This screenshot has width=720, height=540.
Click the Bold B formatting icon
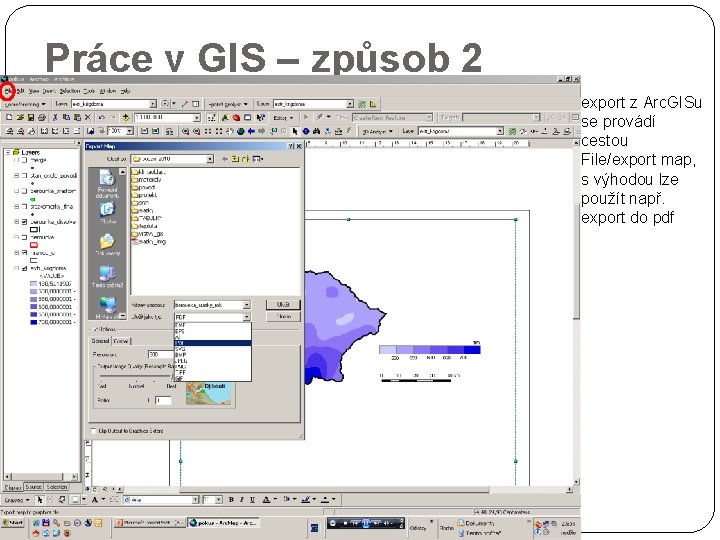point(231,500)
